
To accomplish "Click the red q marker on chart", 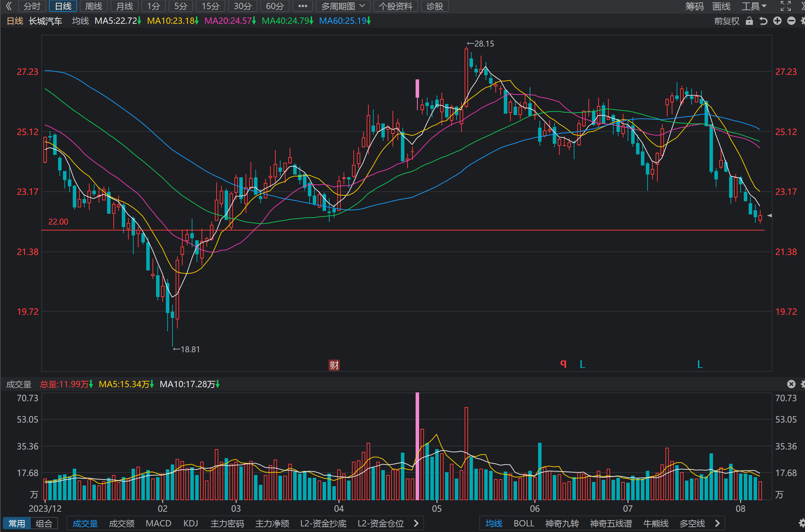I will pos(563,363).
